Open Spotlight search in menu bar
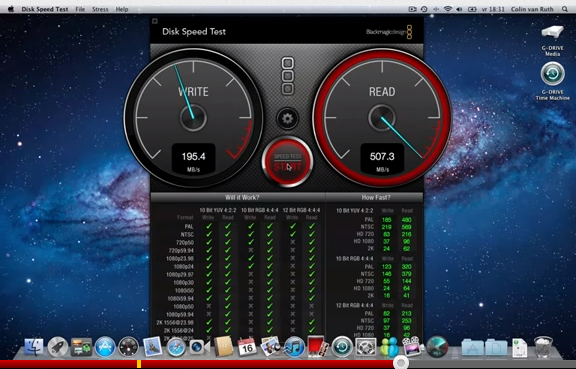Screen dimensions: 576x369 coord(565,9)
